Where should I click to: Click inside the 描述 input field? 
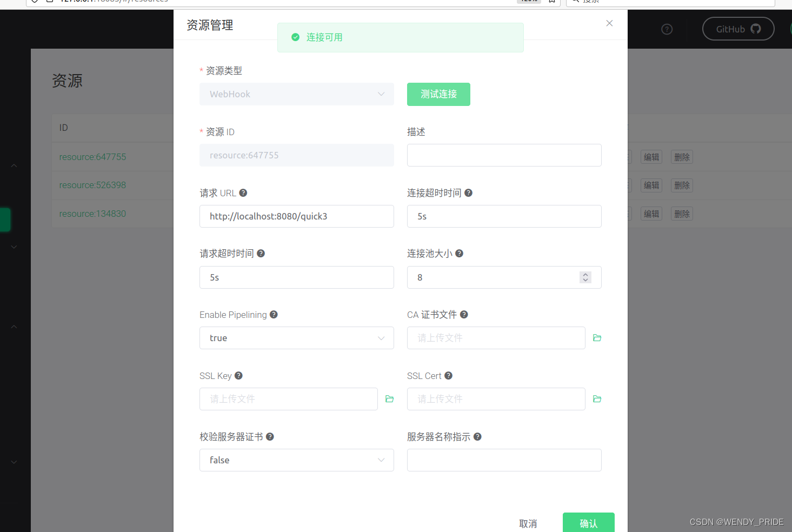[504, 155]
